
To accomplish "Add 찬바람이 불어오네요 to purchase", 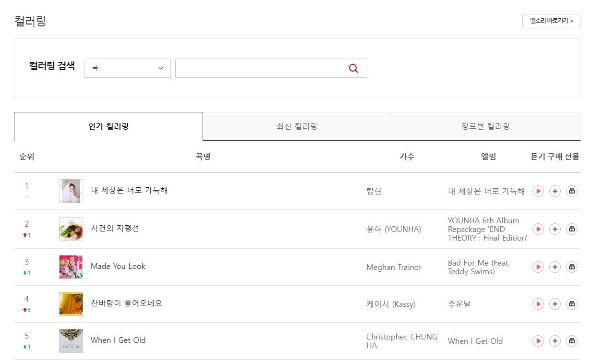I will click(555, 304).
